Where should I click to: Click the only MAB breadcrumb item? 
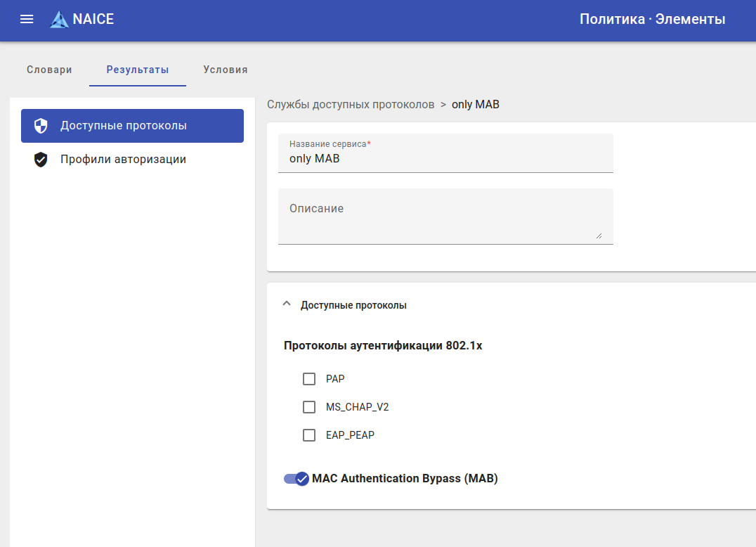476,105
